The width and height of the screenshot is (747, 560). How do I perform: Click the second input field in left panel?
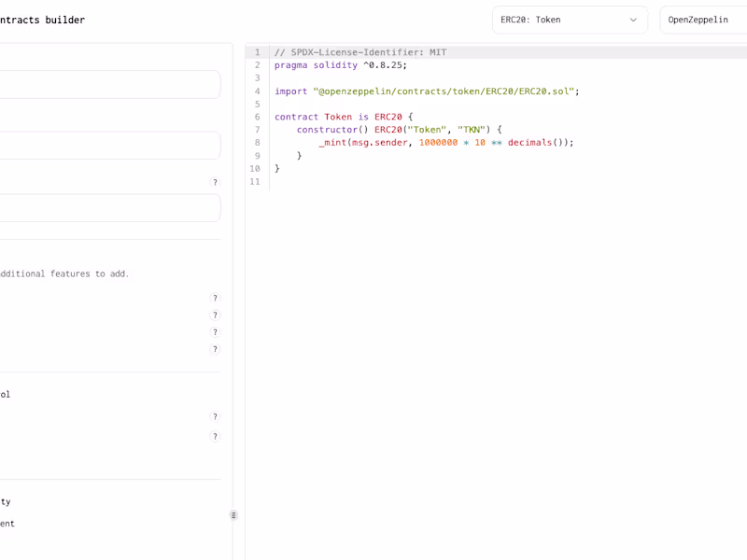[109, 146]
